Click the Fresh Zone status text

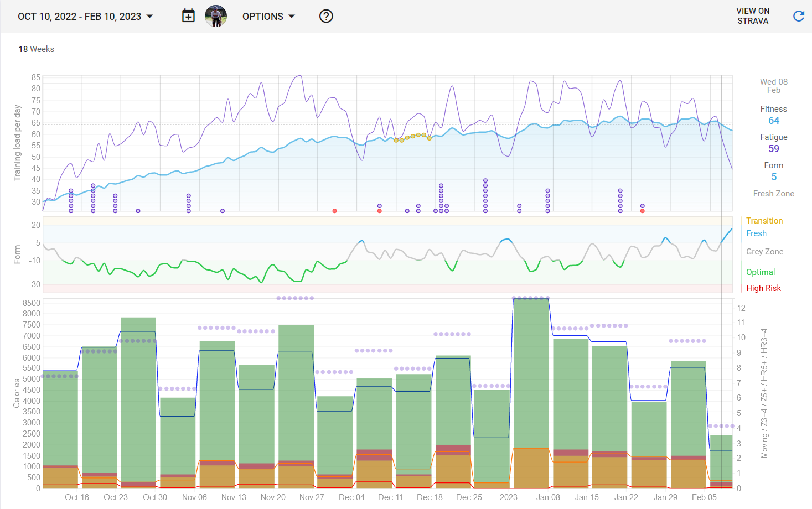(774, 194)
